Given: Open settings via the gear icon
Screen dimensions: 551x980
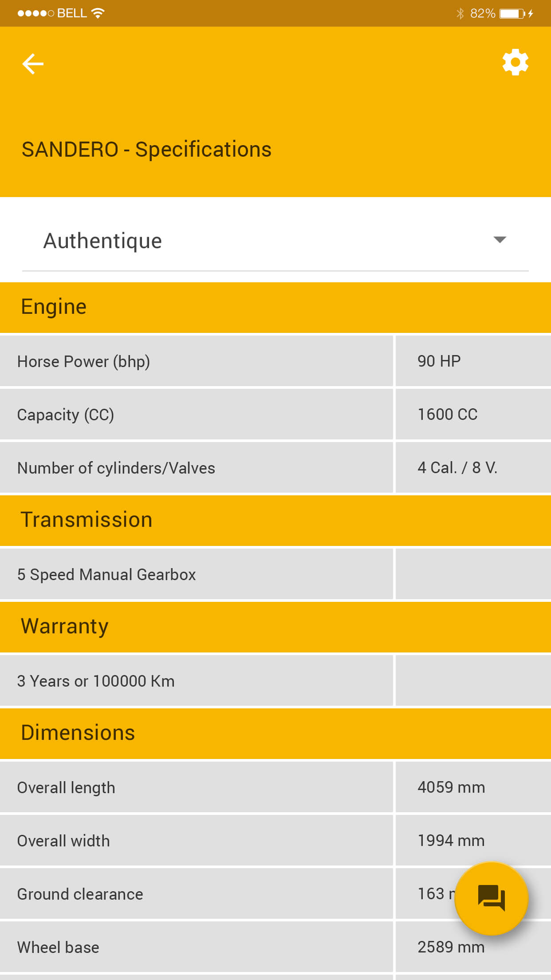Looking at the screenshot, I should tap(515, 62).
